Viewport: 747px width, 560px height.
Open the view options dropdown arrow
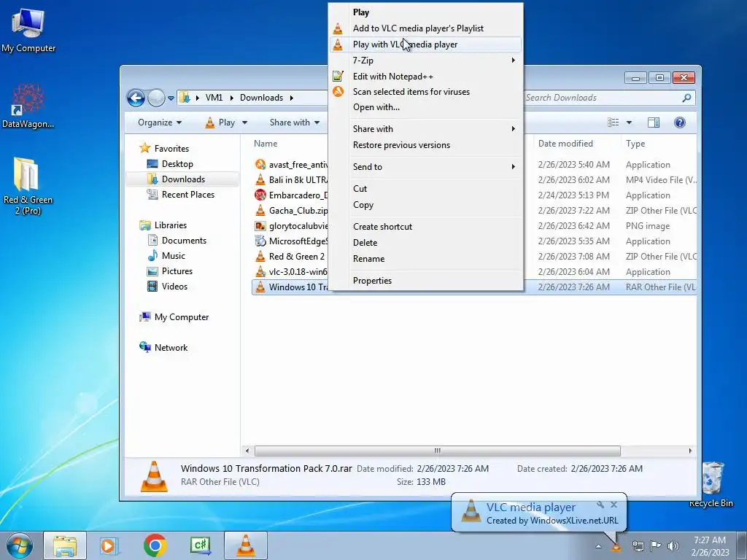[629, 122]
